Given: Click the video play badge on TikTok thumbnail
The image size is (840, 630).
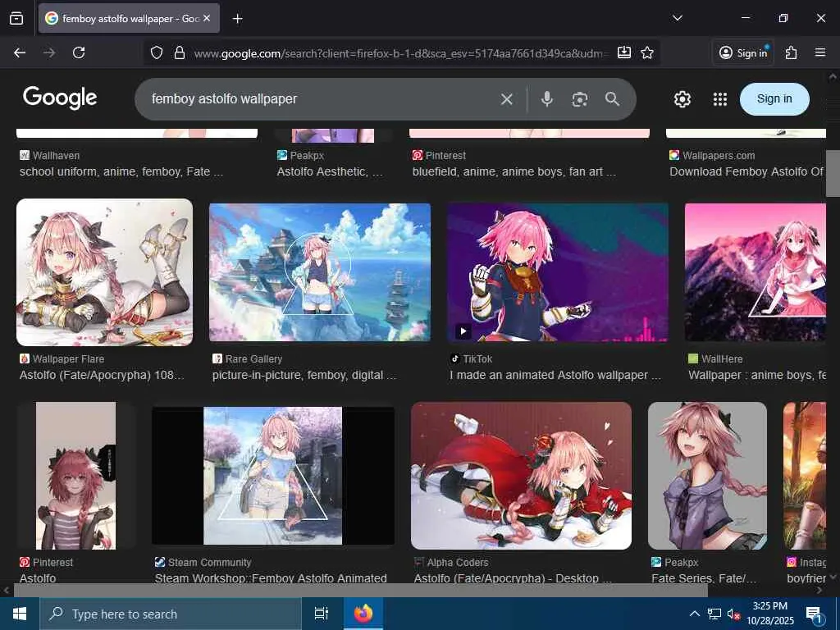Looking at the screenshot, I should click(463, 331).
